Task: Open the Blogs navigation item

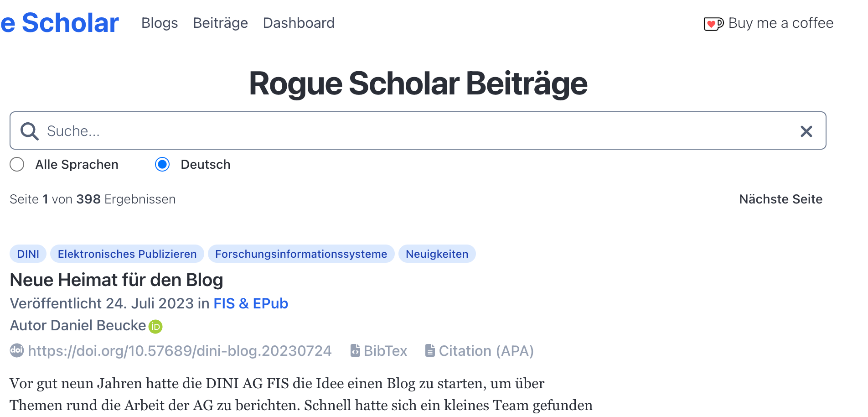Action: tap(160, 23)
